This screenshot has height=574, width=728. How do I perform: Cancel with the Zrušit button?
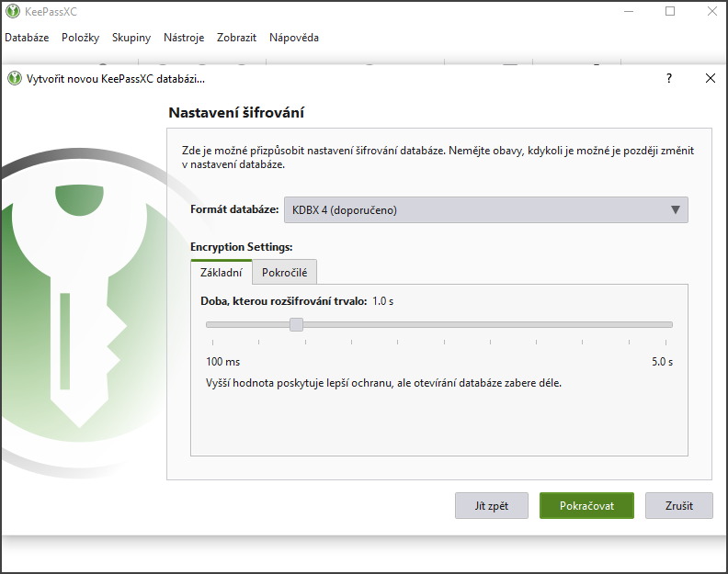tap(678, 506)
